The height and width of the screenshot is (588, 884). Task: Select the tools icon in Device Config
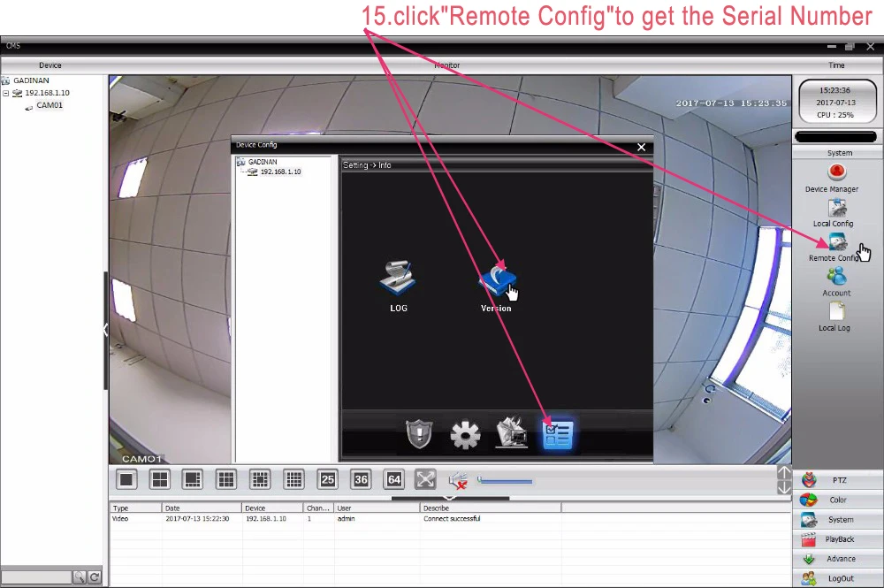pos(511,433)
